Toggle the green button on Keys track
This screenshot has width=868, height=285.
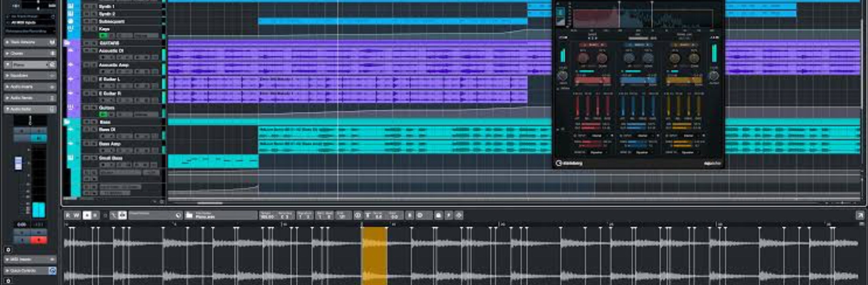pos(103,36)
